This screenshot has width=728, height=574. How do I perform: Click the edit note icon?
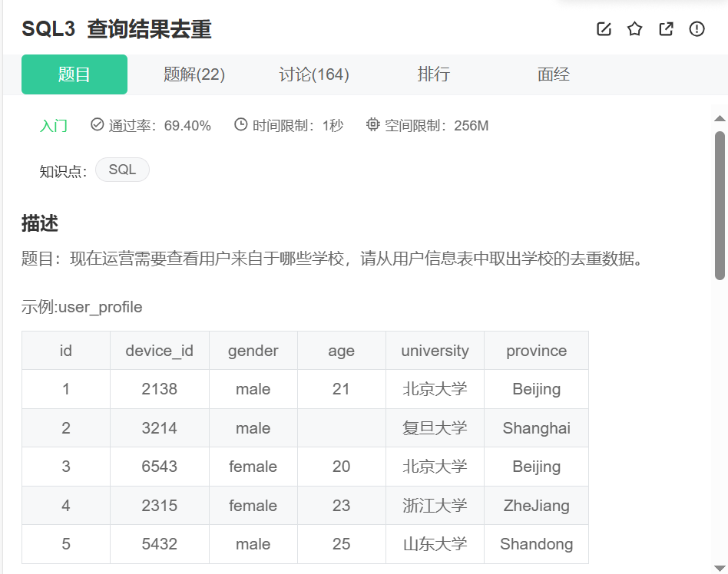coord(604,28)
